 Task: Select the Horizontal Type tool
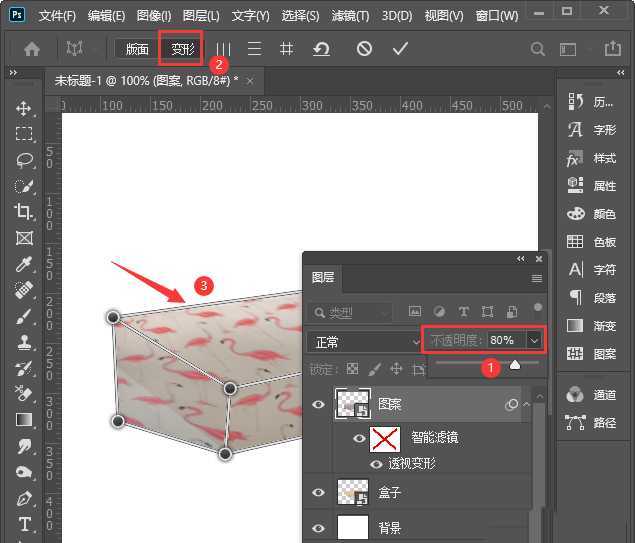[x=24, y=524]
